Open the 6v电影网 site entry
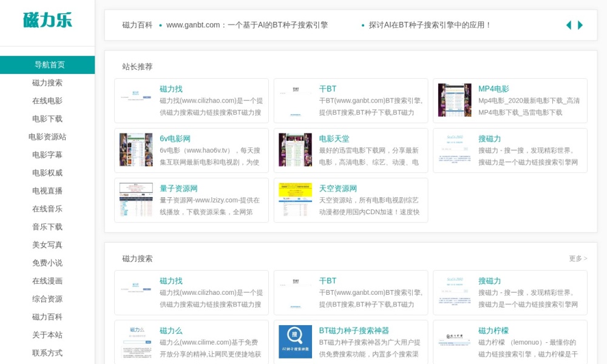607x364 pixels. (175, 138)
